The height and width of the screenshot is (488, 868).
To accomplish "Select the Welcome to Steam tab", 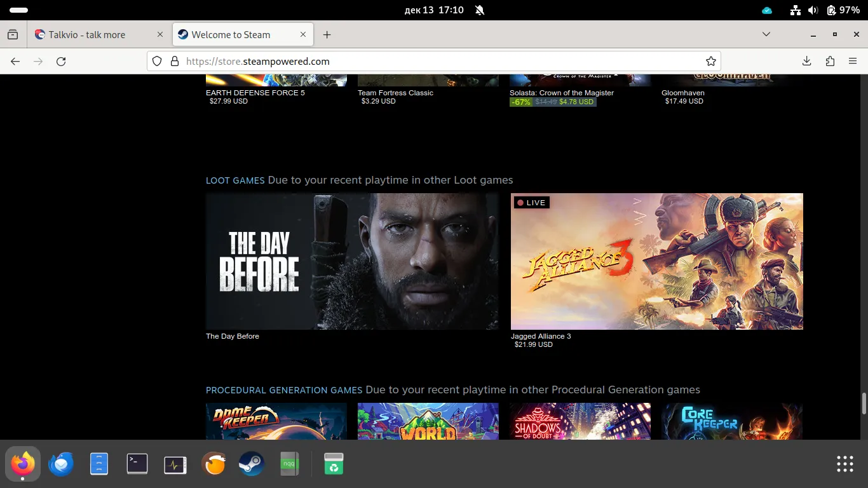I will 243,35.
